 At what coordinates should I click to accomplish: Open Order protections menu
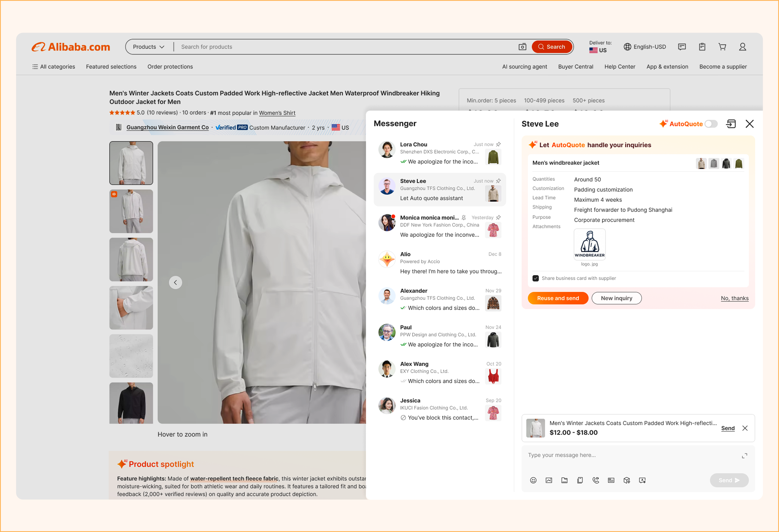(170, 66)
